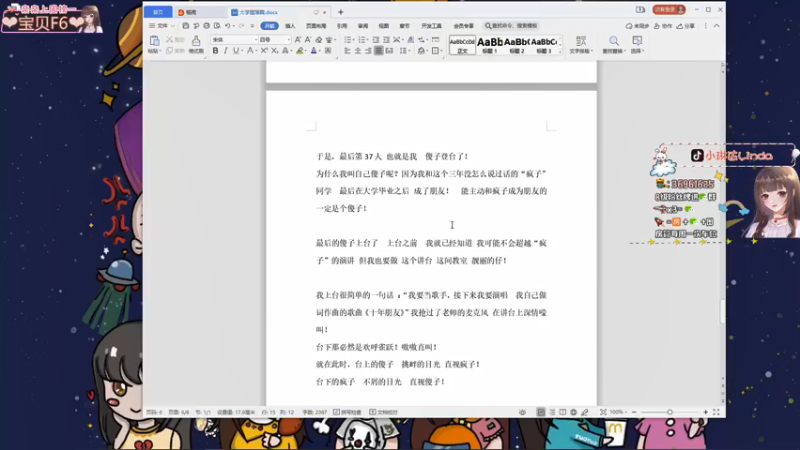Switch to page layout view in status bar
Viewport: 800px width, 450px height.
pyautogui.click(x=541, y=412)
